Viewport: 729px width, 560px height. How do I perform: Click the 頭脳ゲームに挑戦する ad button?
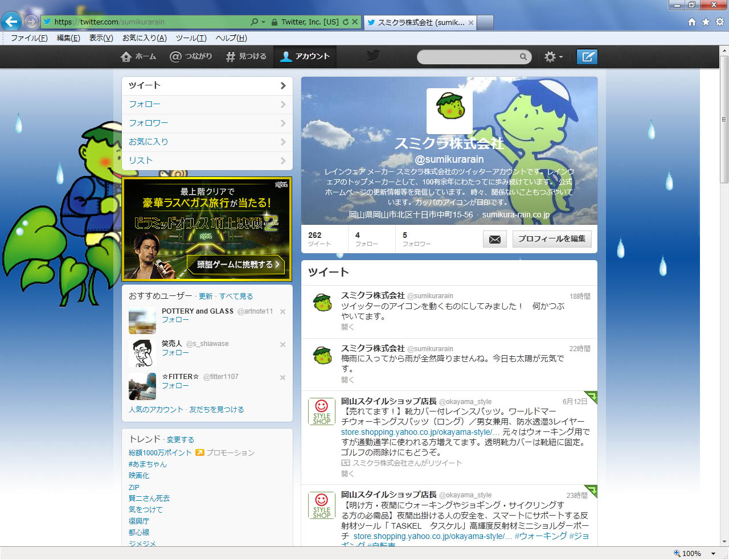(x=236, y=265)
